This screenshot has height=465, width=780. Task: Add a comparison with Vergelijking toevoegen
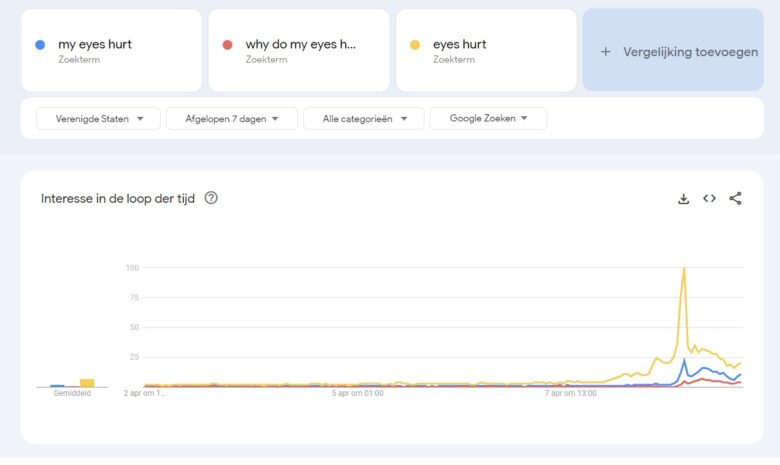coord(679,51)
